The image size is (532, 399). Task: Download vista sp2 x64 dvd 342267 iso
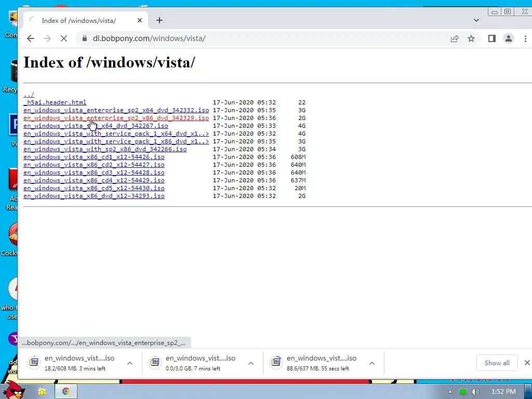point(96,126)
